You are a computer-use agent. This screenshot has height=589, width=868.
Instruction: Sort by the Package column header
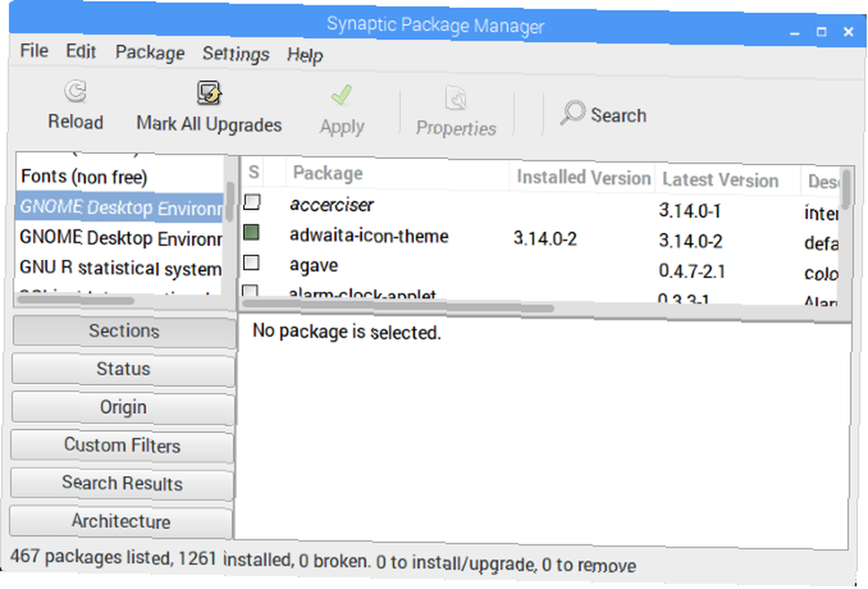click(x=398, y=174)
